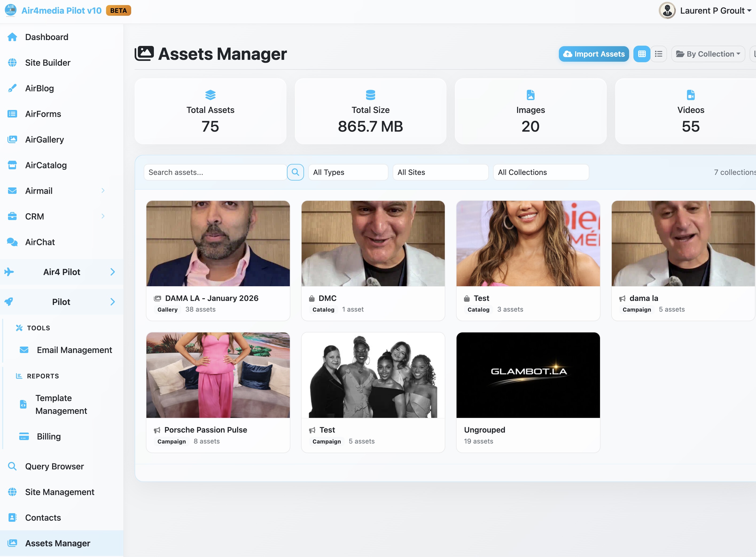Open the Email Management tool
The height and width of the screenshot is (557, 756).
coord(74,350)
